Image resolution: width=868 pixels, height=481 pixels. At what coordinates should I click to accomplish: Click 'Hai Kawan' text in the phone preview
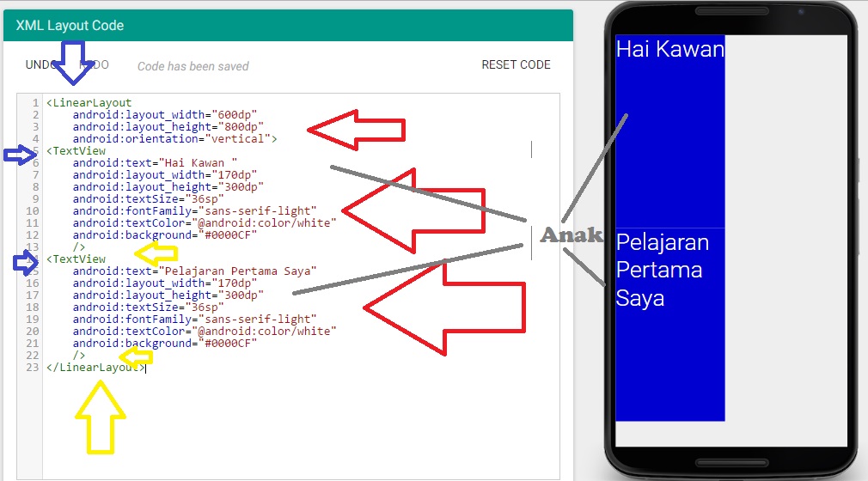tap(669, 49)
